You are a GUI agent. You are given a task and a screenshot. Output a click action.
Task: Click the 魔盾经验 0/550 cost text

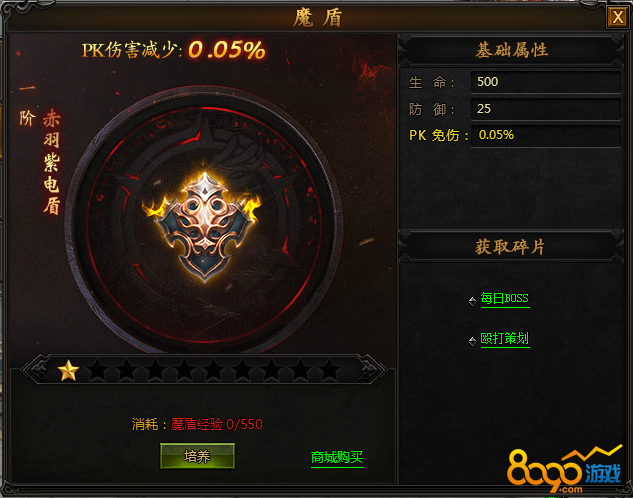coord(217,424)
